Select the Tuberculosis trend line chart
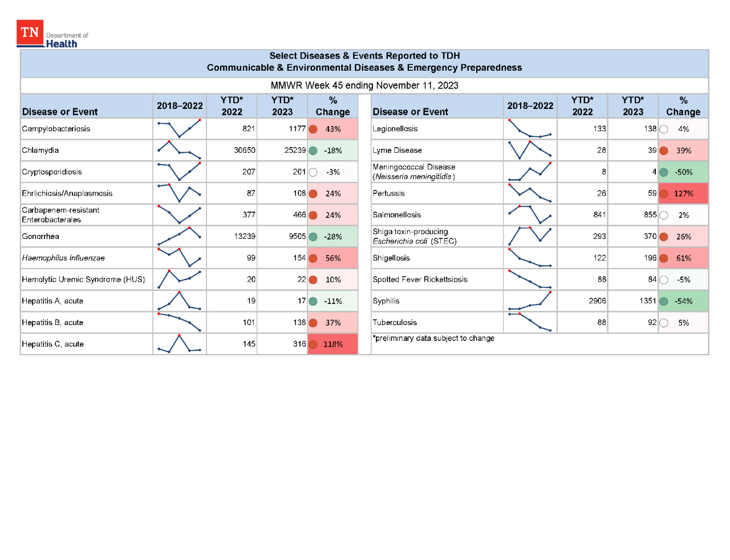The width and height of the screenshot is (730, 560). click(530, 322)
